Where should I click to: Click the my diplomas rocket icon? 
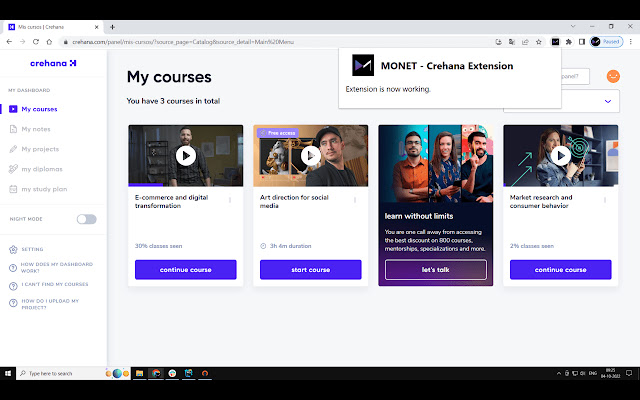click(x=13, y=169)
